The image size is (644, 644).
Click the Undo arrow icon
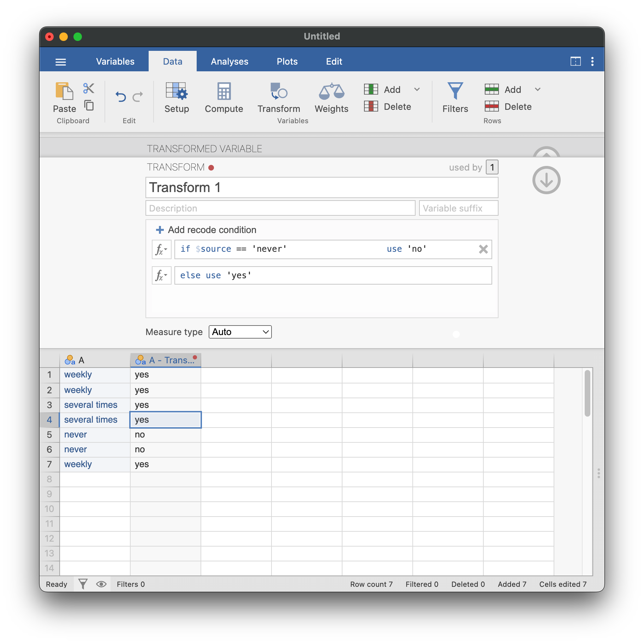tap(121, 97)
